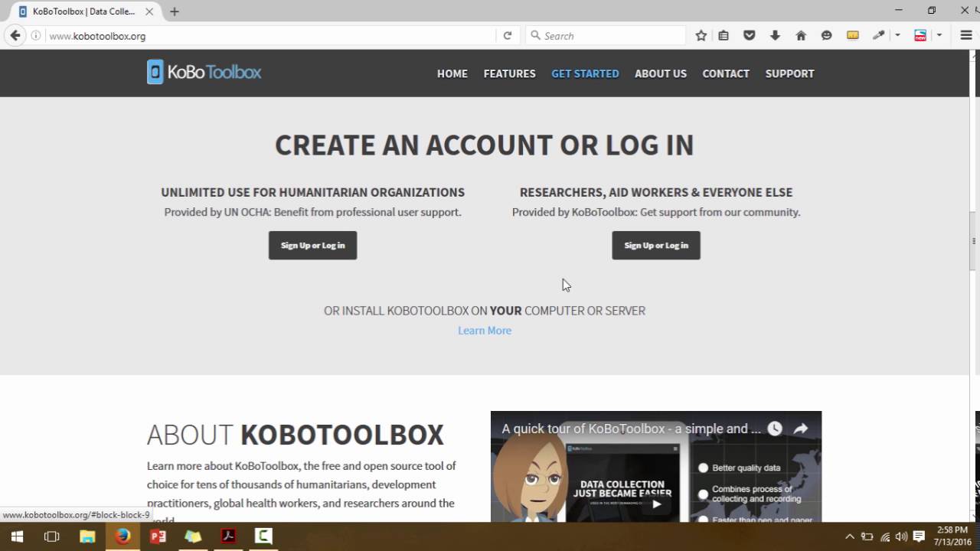This screenshot has height=551, width=980.
Task: Save page to Pocket icon
Action: click(x=750, y=35)
